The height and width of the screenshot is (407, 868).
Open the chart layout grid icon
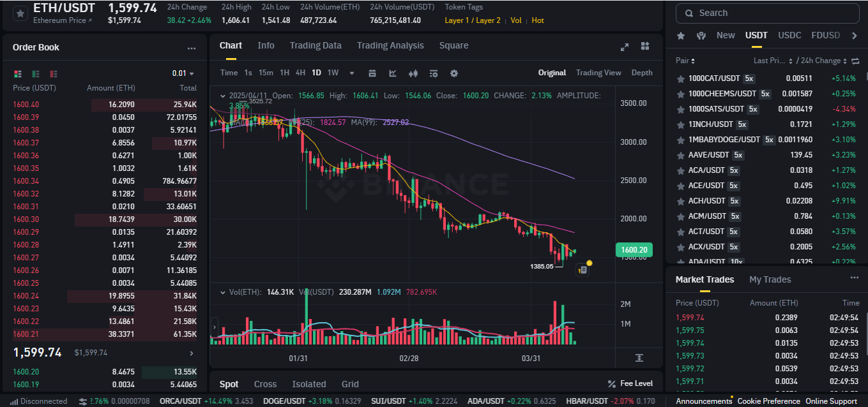click(x=645, y=46)
